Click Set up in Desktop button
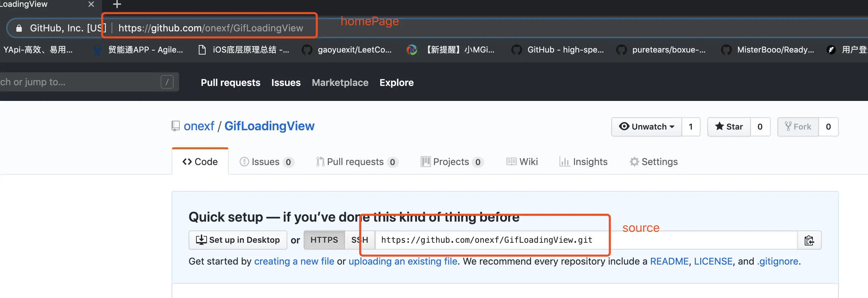Image resolution: width=868 pixels, height=298 pixels. point(238,240)
